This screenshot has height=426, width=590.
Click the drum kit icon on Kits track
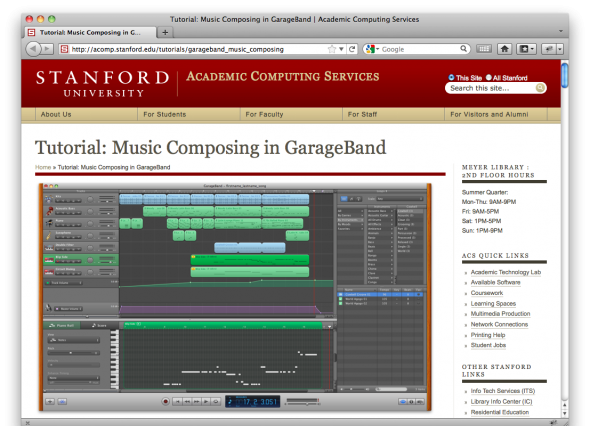point(49,199)
